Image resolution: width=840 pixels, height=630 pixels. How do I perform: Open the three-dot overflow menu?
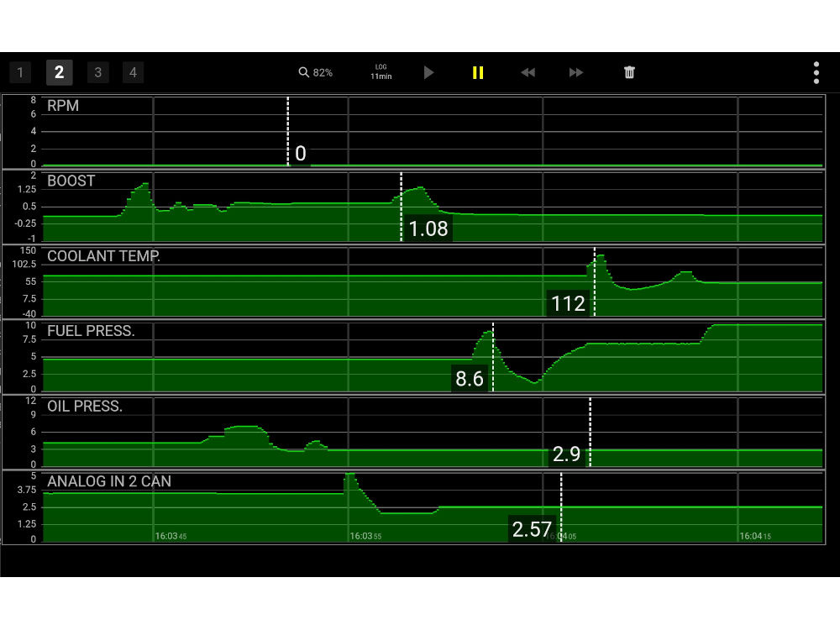coord(816,73)
